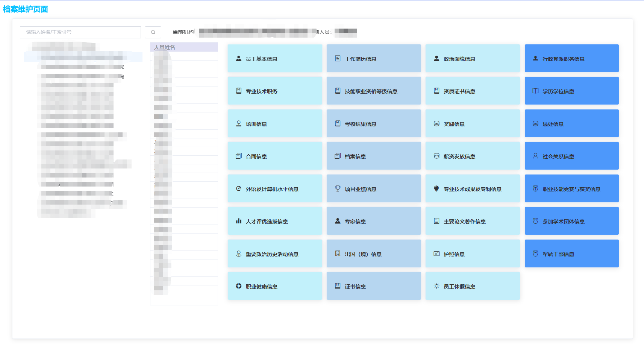Screen dimensions: 644x346
Task: Click the bar chart icon on 人才评优选拔信息
Action: coord(238,221)
